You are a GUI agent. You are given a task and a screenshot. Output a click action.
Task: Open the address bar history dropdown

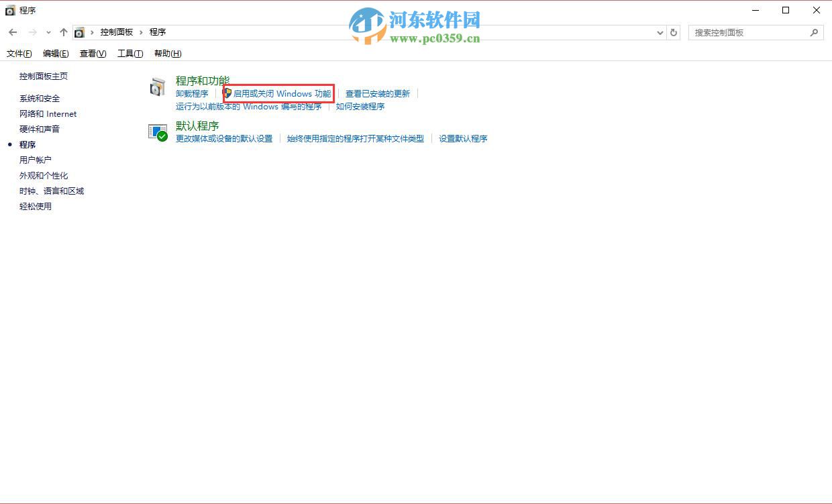click(x=659, y=32)
